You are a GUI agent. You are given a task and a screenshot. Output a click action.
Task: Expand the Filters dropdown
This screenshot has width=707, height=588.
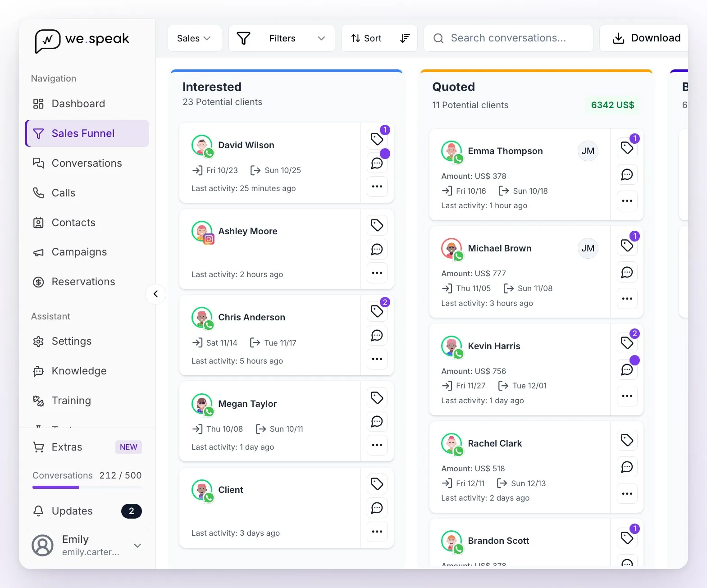tap(282, 38)
